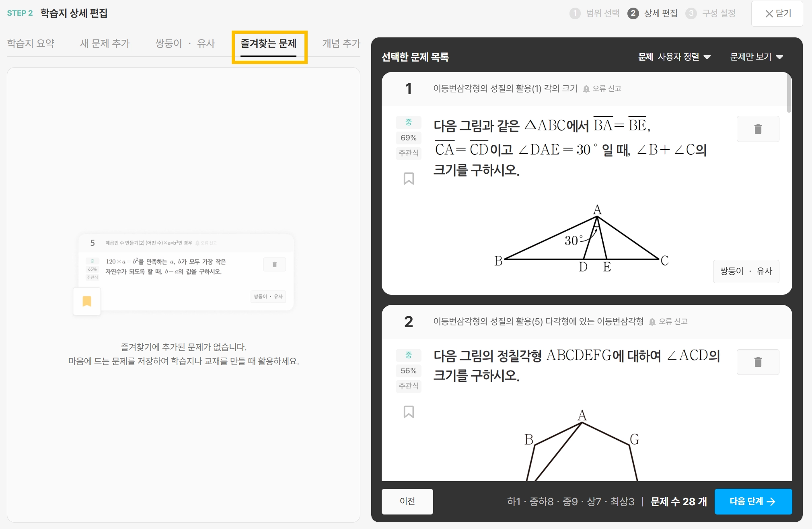This screenshot has height=529, width=812.
Task: Click step 1 범위 선택 indicator
Action: pyautogui.click(x=595, y=13)
